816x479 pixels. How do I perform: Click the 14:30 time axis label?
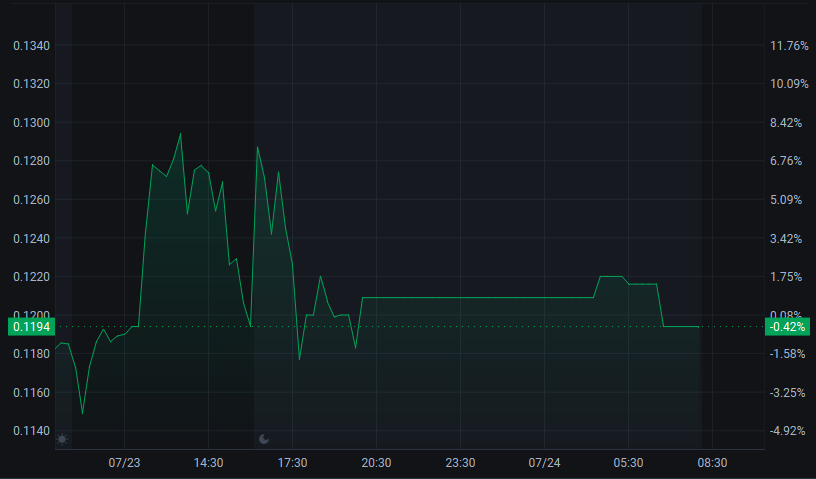point(208,463)
